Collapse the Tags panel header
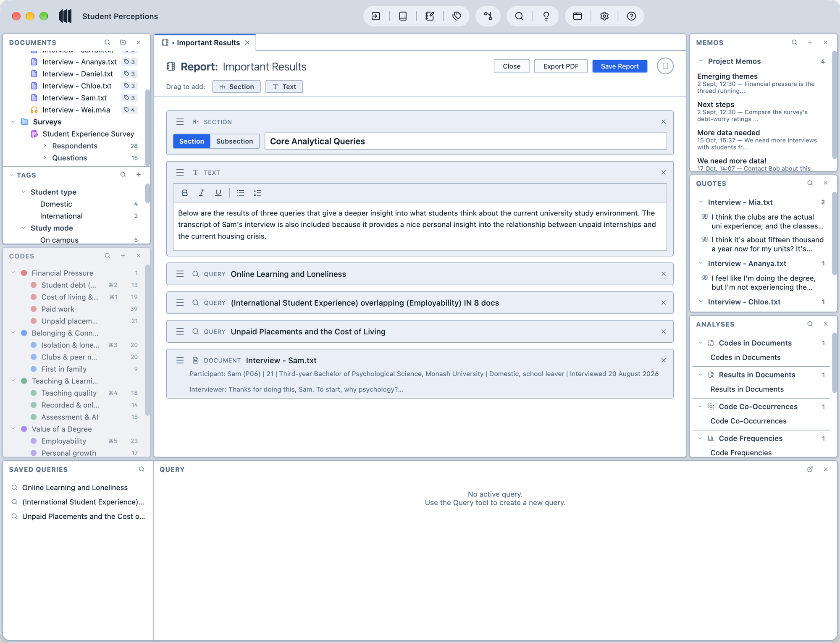 pyautogui.click(x=12, y=175)
